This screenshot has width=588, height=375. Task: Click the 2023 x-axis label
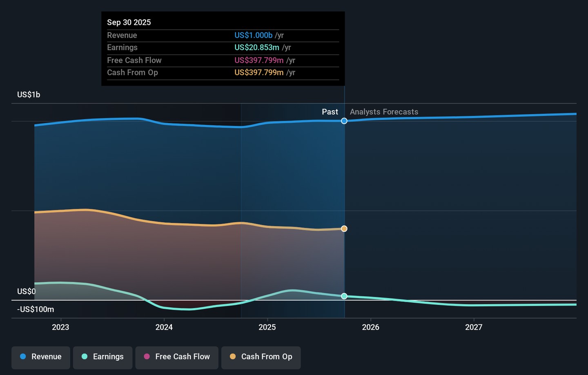tap(60, 327)
